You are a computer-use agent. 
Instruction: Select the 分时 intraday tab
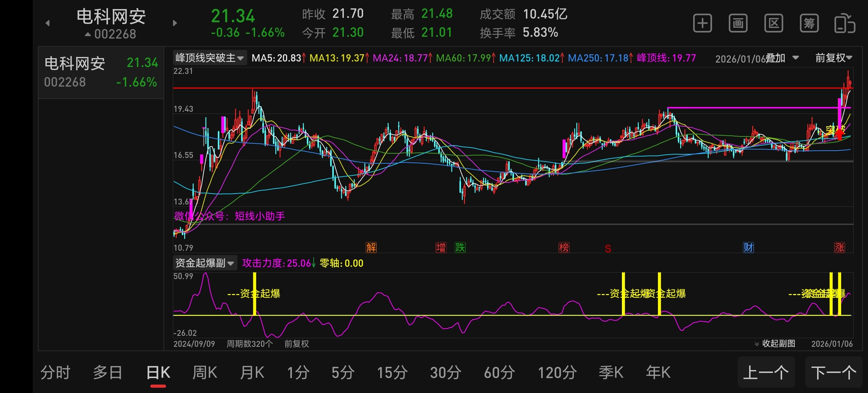[55, 373]
